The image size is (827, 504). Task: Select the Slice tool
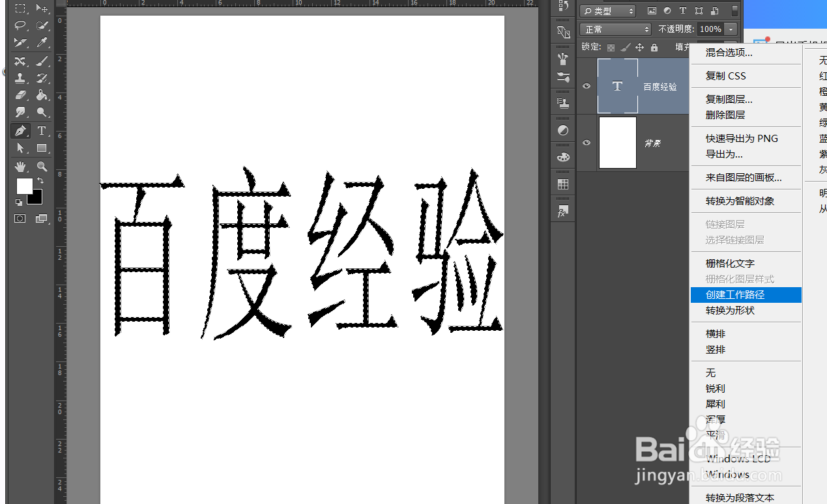[x=20, y=43]
